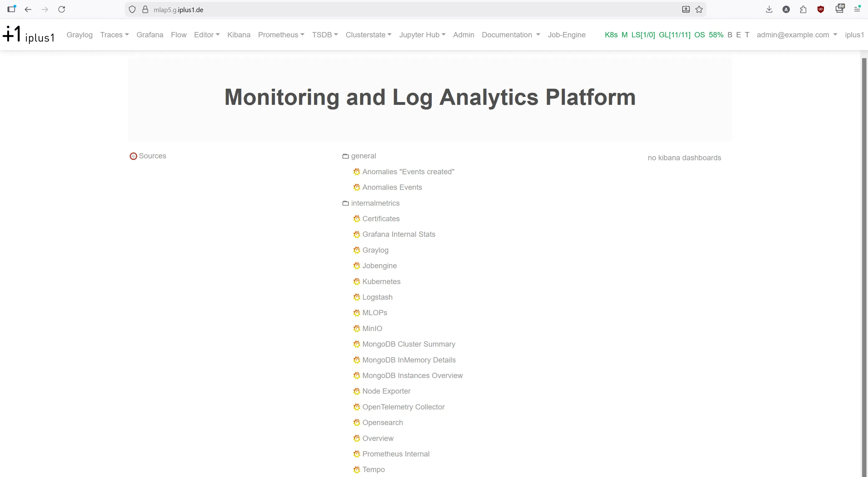Select Admin from the navigation bar
868x477 pixels.
[464, 35]
